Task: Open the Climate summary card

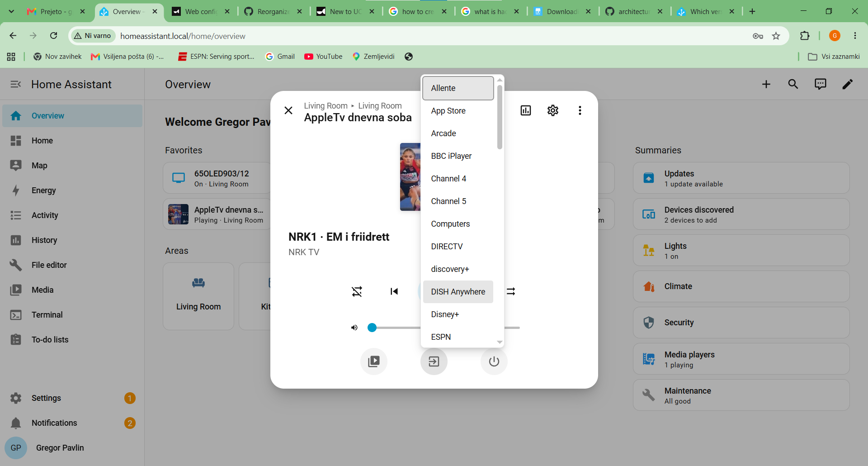Action: tap(741, 287)
